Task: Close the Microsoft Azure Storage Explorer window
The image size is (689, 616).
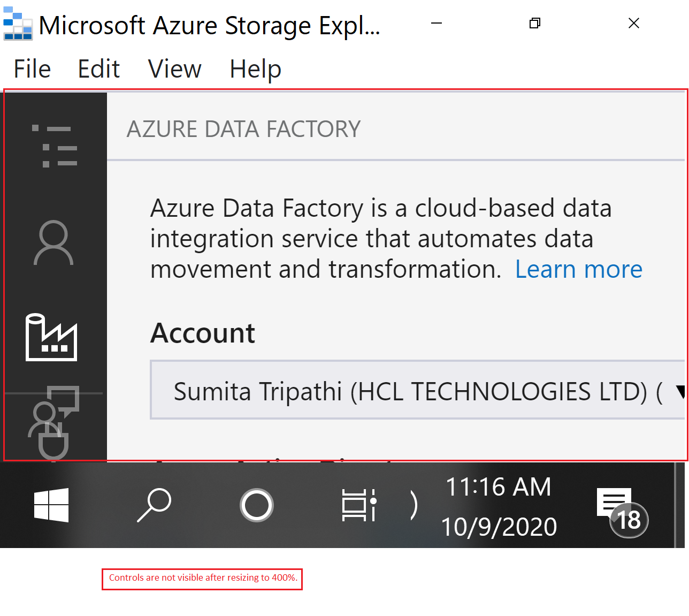Action: coord(634,23)
